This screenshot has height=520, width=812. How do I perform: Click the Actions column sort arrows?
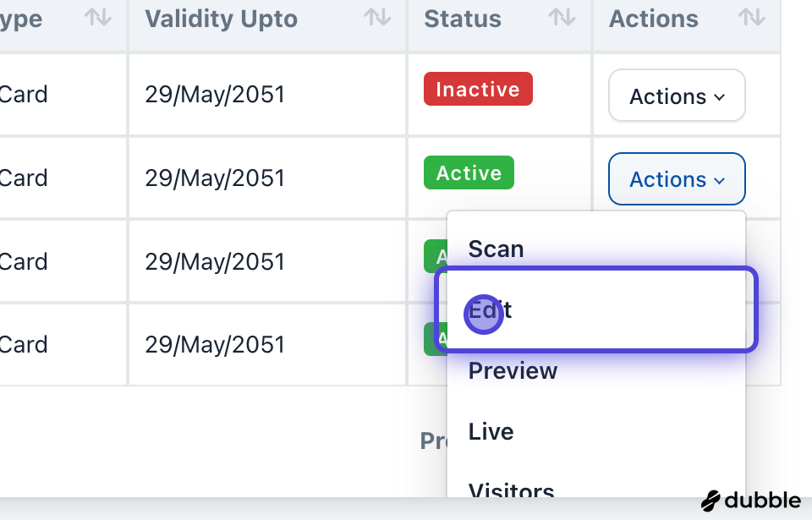[x=751, y=19]
